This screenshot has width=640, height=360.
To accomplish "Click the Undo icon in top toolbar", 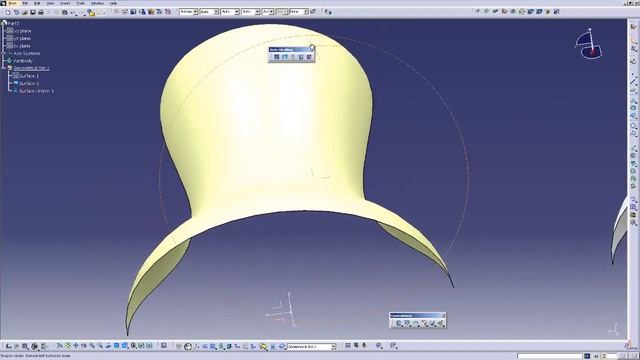I will click(x=73, y=13).
